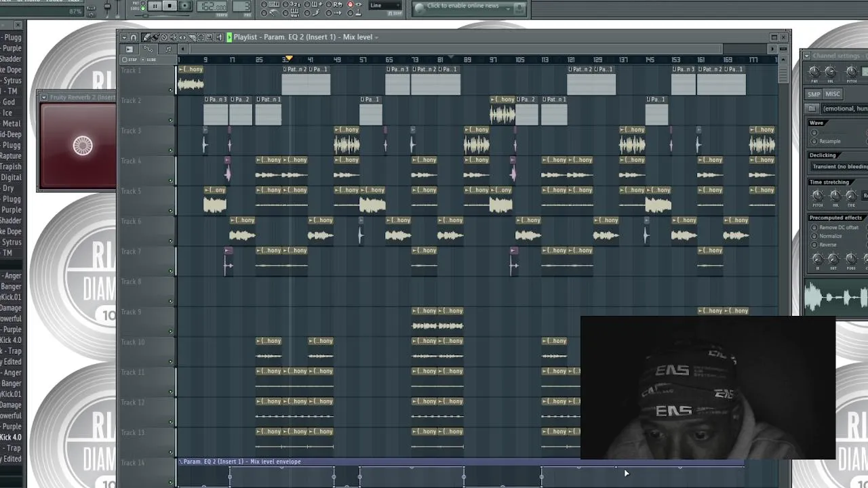Click the Track 5 label
868x488 pixels.
131,191
